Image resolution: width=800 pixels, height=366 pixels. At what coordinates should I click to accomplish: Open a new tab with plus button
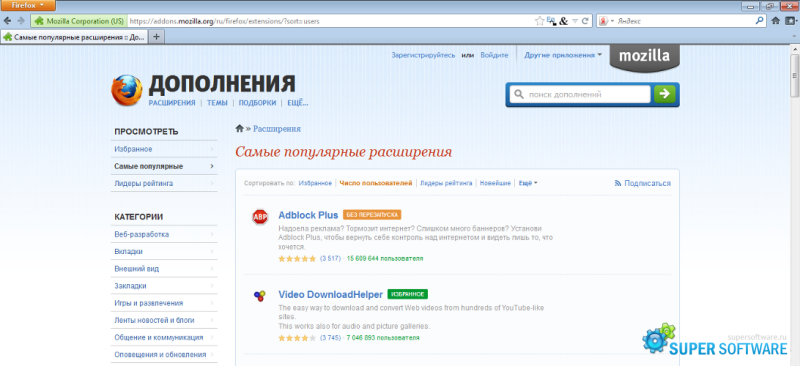coord(157,37)
